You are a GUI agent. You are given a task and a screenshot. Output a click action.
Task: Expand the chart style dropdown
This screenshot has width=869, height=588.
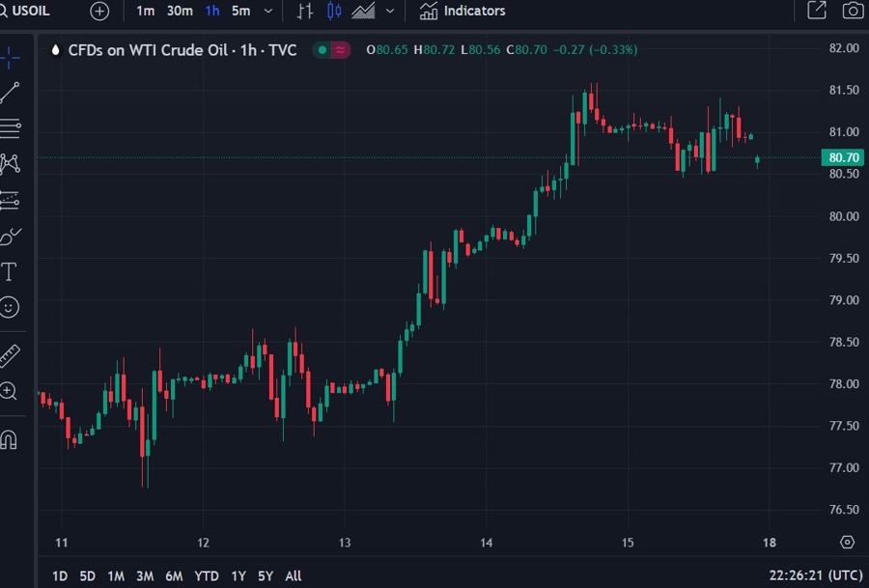(x=390, y=11)
